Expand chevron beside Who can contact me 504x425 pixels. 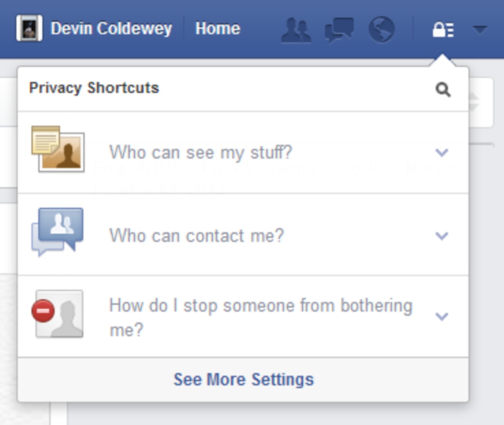pyautogui.click(x=442, y=236)
